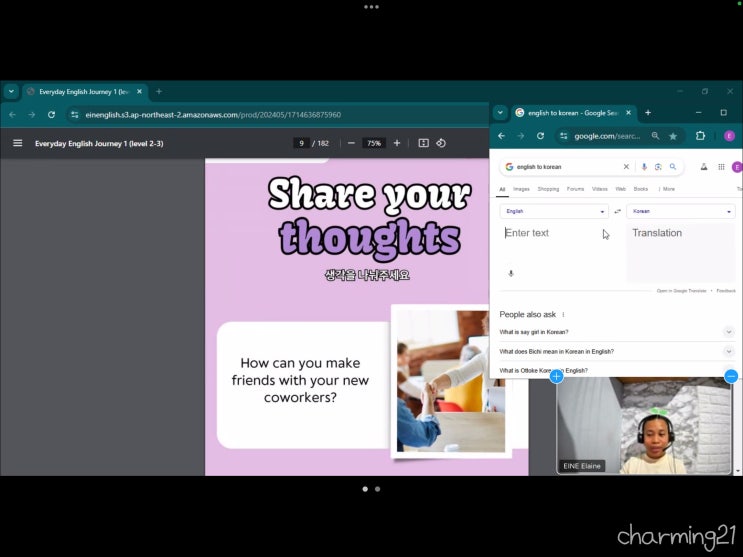Rotate the PDF counterclockwise
The image size is (743, 557).
pos(441,143)
